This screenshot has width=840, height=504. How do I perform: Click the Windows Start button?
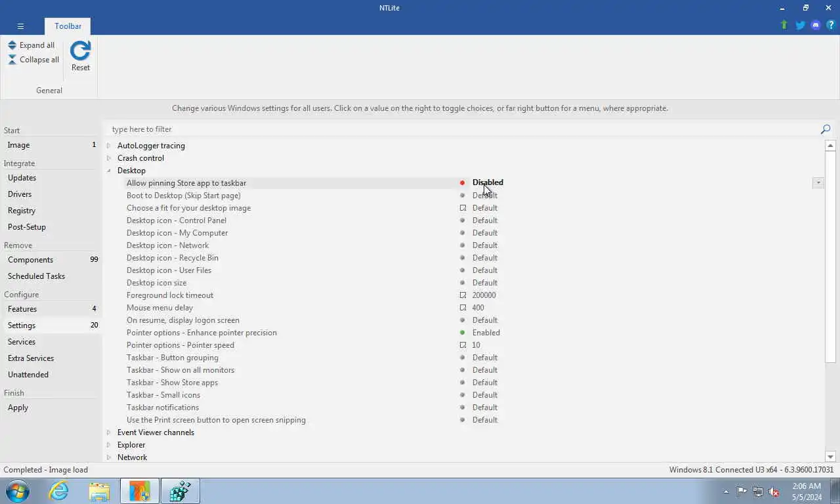tap(18, 491)
